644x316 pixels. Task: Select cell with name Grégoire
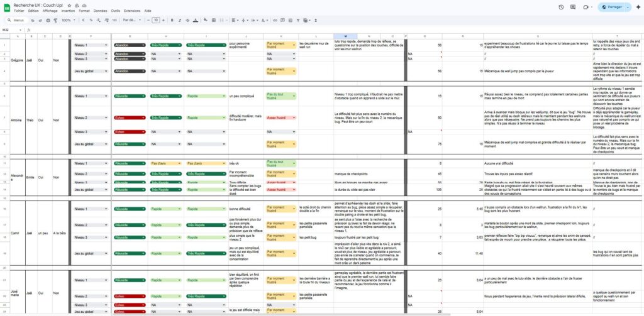pos(17,60)
